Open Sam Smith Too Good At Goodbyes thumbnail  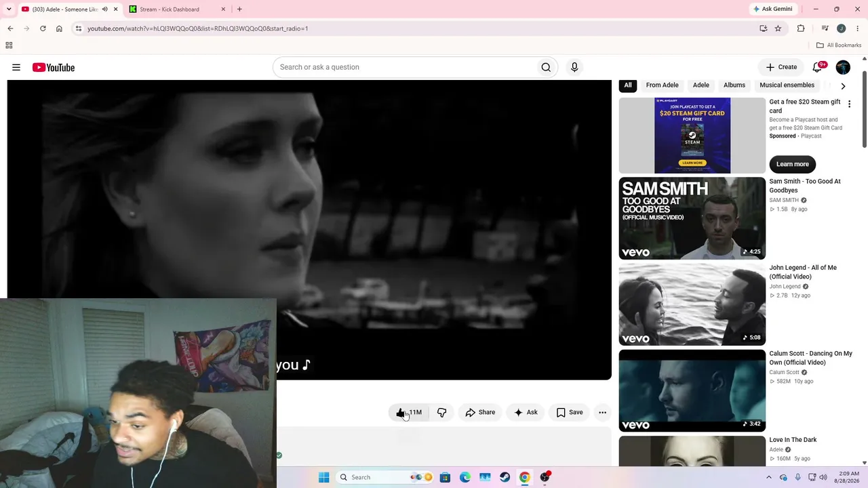click(x=692, y=218)
